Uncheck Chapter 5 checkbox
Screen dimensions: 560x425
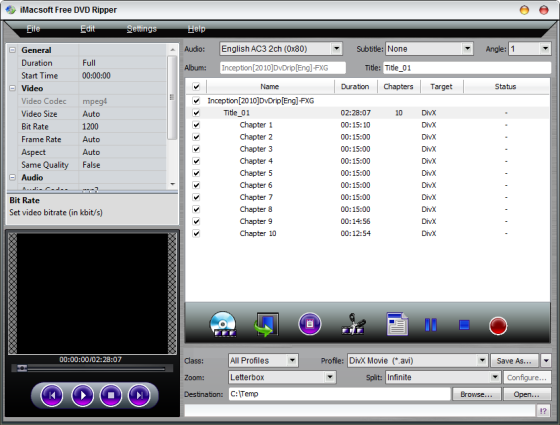tap(196, 173)
